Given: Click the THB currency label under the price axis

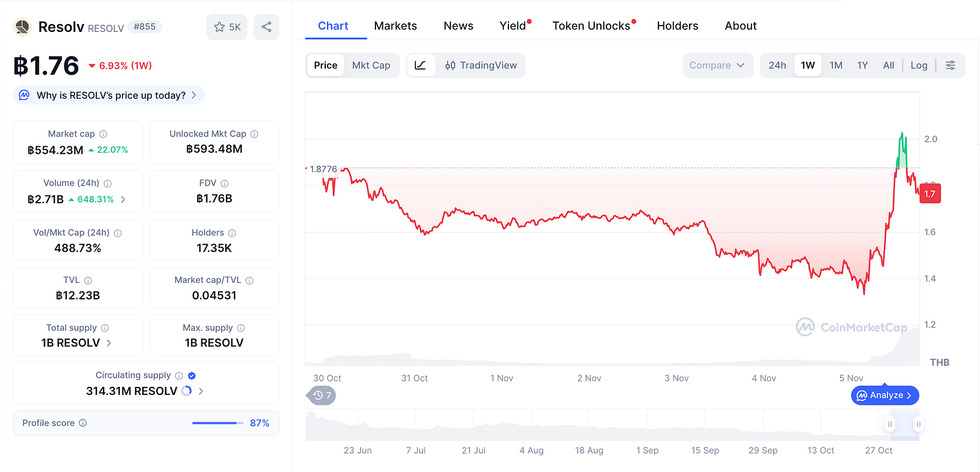Looking at the screenshot, I should tap(940, 362).
